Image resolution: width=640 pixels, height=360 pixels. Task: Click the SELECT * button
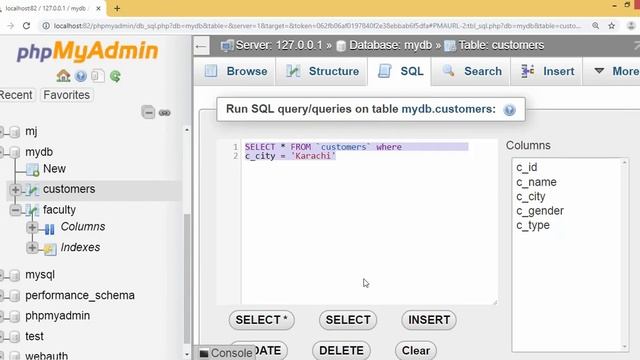click(262, 320)
